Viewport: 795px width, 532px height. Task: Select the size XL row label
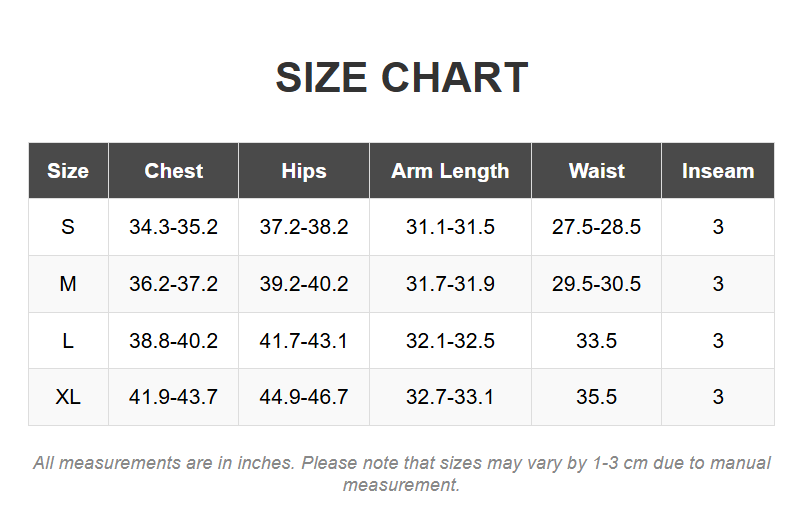[68, 397]
